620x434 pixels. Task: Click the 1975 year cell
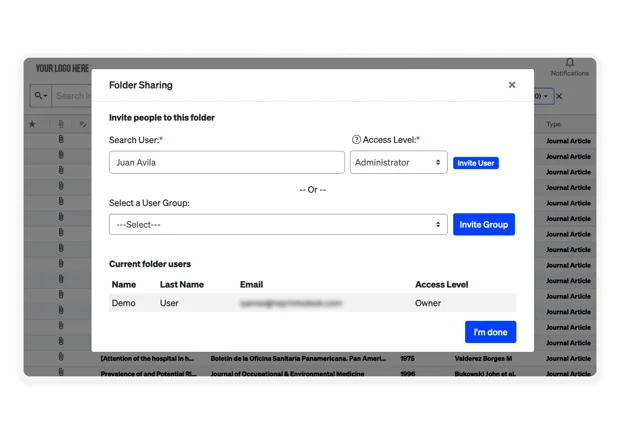tap(407, 359)
